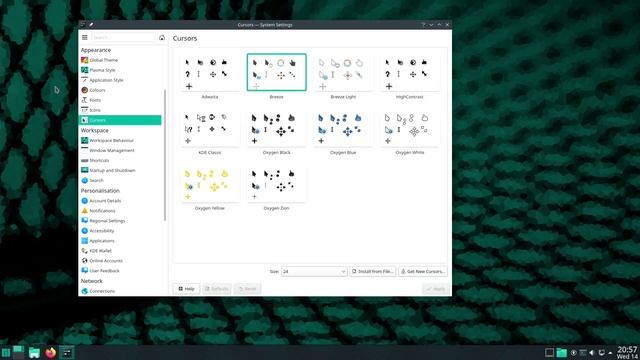Open Fonts settings

click(120, 100)
